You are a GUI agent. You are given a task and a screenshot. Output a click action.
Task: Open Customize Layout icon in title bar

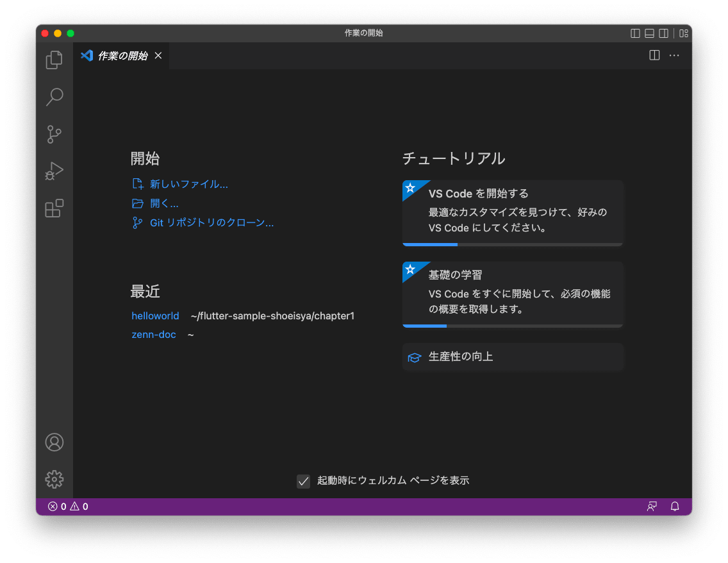point(683,33)
